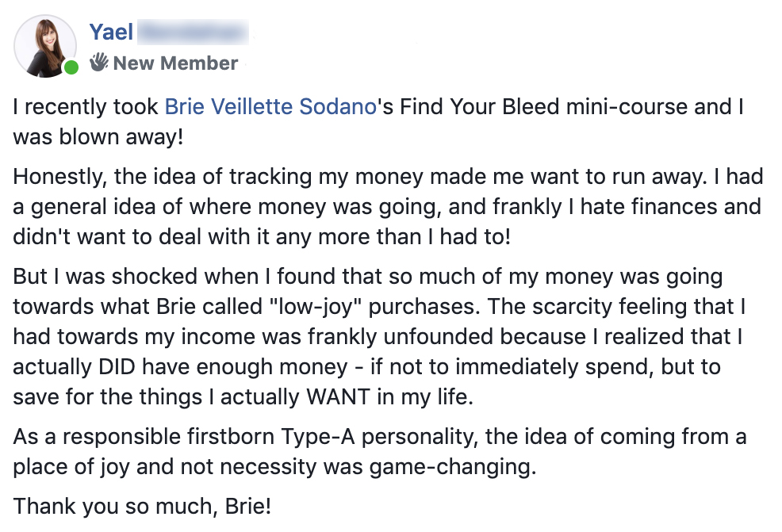Click the green online status dot

(x=71, y=67)
